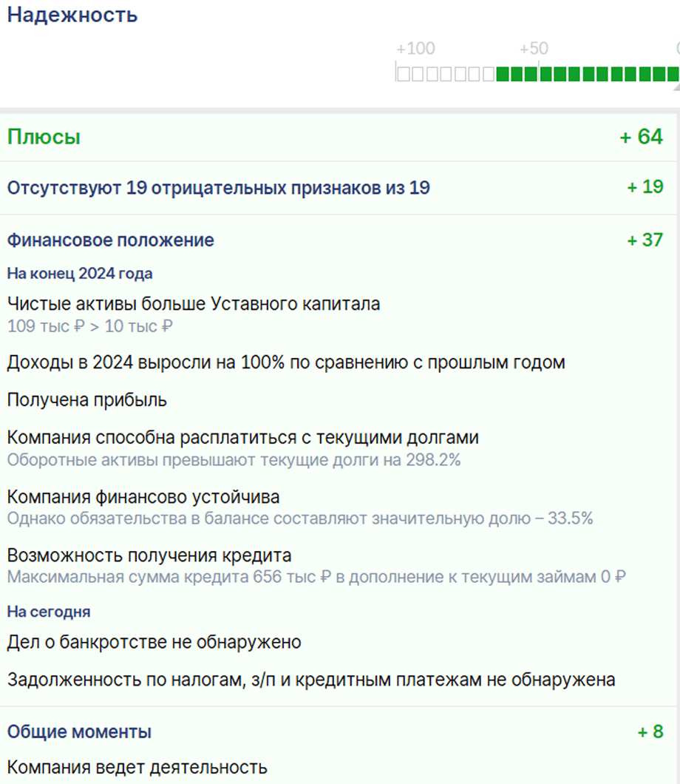Viewport: 680px width, 784px height.
Task: Select the note about обязательства share 33.5%
Action: coord(300,518)
